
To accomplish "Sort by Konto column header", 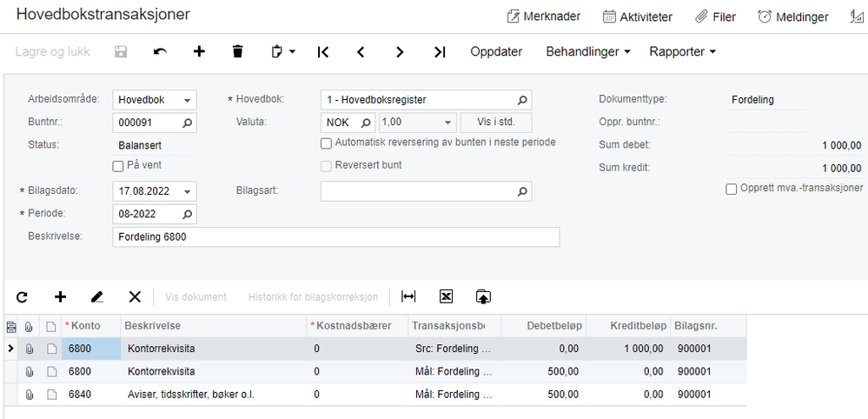I will 90,326.
